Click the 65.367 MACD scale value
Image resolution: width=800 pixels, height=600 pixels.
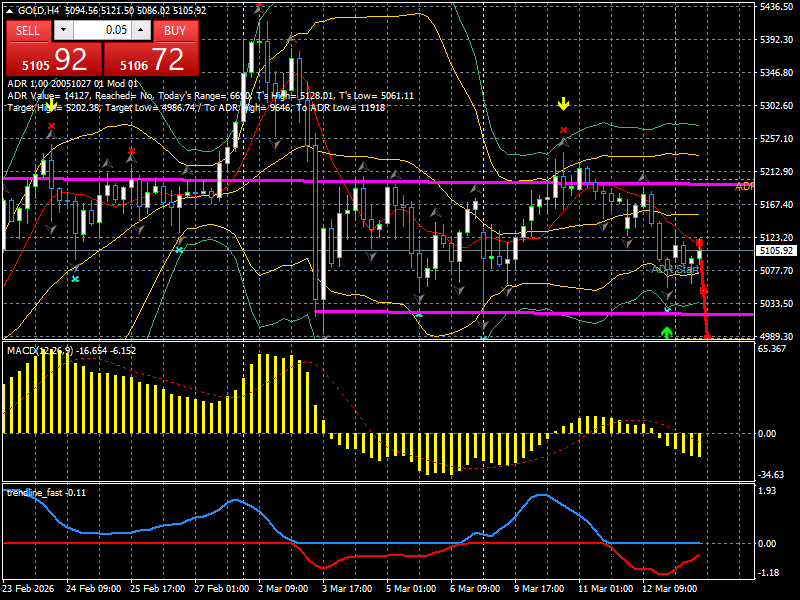tap(772, 349)
